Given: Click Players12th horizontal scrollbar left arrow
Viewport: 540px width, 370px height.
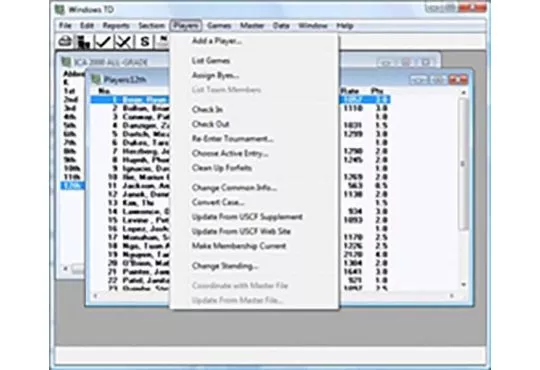Looking at the screenshot, I should click(95, 296).
